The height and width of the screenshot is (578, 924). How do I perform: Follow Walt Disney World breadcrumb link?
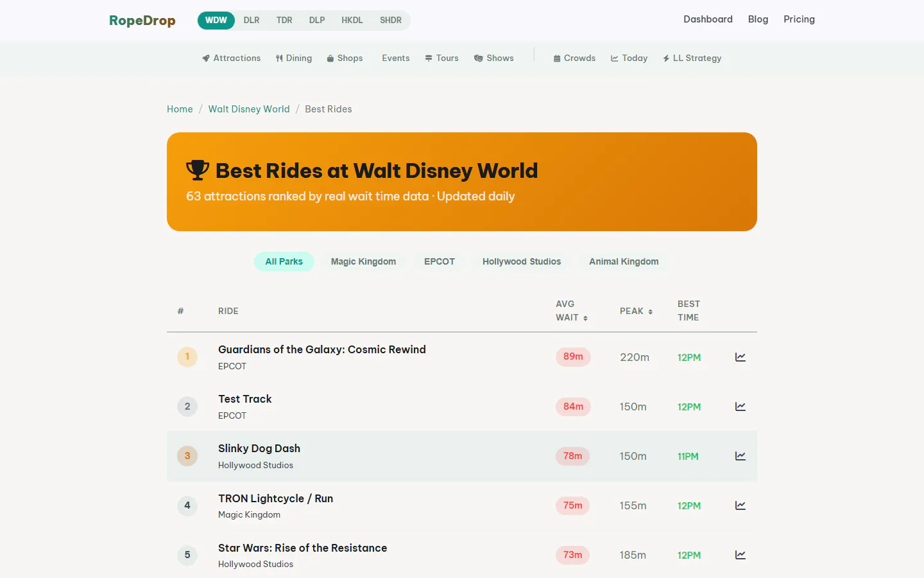[x=249, y=109]
